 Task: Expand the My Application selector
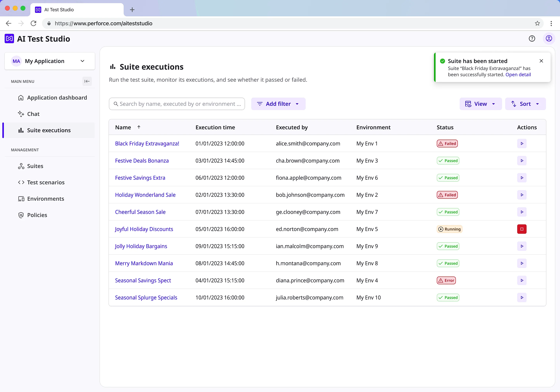coord(50,61)
